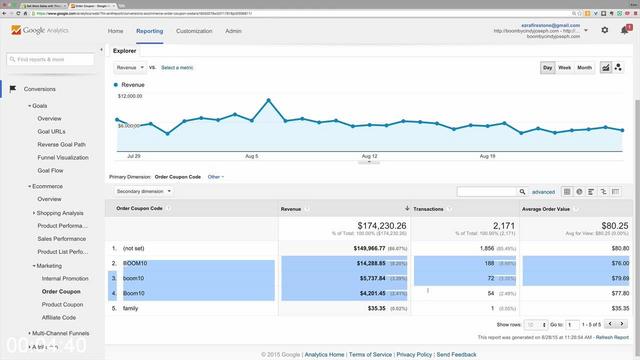
Task: Focus the Go to page field
Action: [572, 325]
